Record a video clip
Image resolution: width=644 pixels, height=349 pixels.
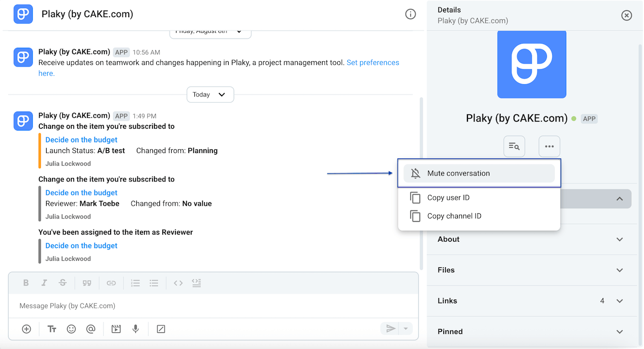116,329
